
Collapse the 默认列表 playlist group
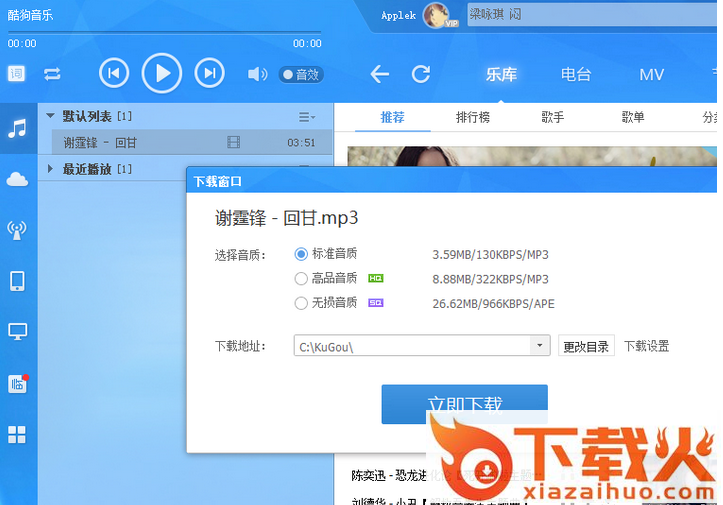[x=51, y=116]
